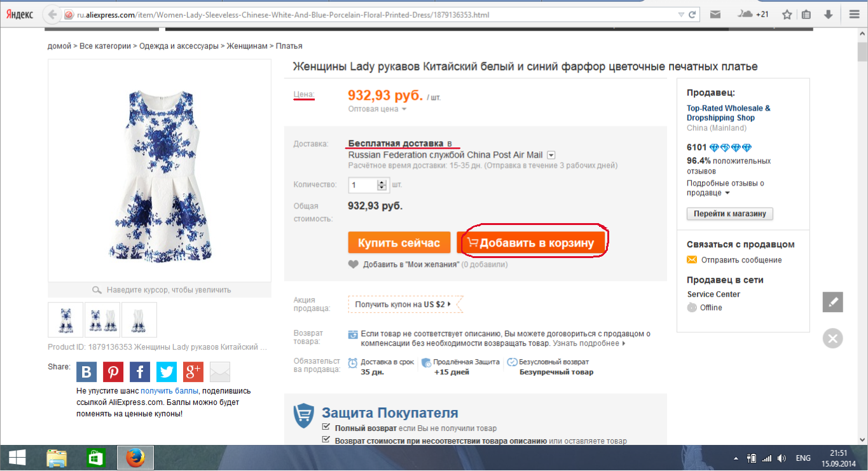Click Получить купон на US $2

403,304
